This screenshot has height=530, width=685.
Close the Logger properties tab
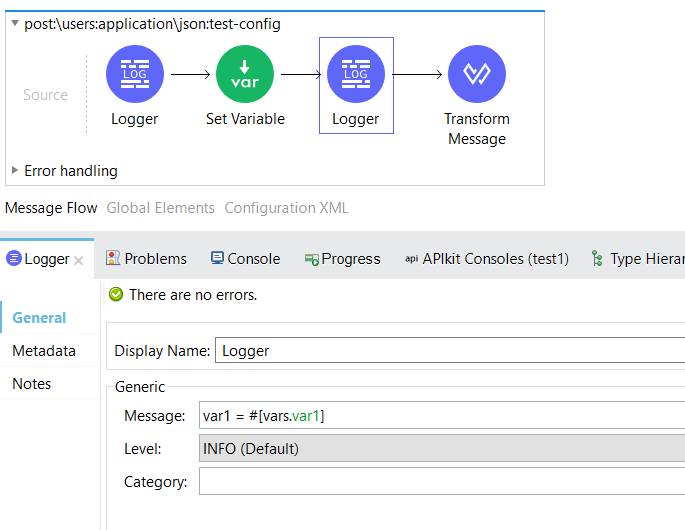79,261
